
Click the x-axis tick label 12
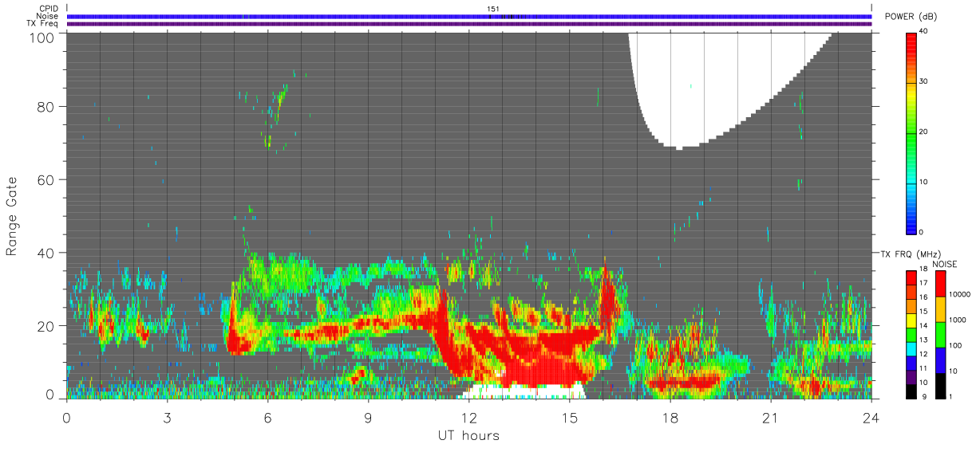(x=468, y=418)
